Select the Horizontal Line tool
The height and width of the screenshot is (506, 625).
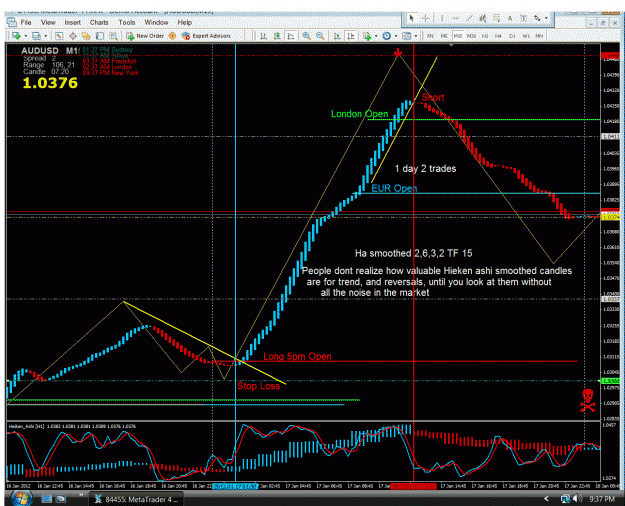pos(456,18)
